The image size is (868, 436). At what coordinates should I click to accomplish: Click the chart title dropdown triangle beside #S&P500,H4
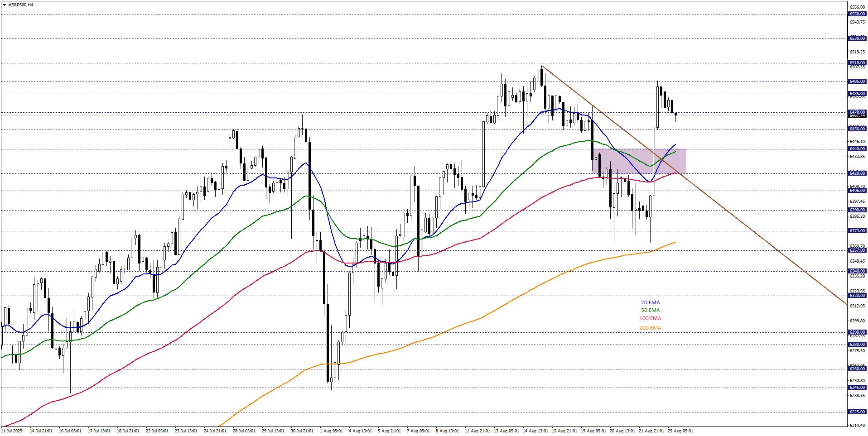coord(4,5)
